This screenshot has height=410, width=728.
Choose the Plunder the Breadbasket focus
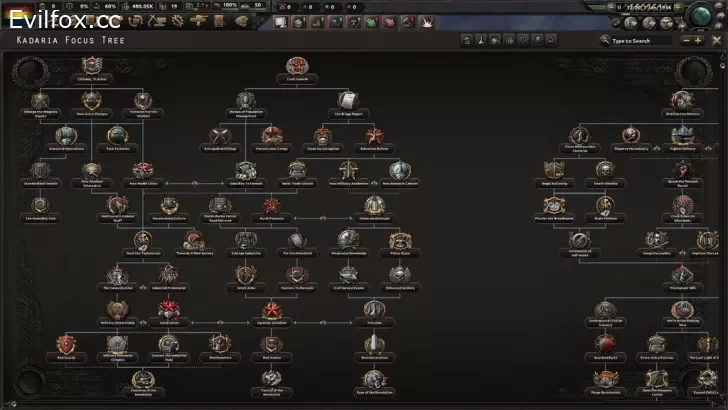point(554,205)
